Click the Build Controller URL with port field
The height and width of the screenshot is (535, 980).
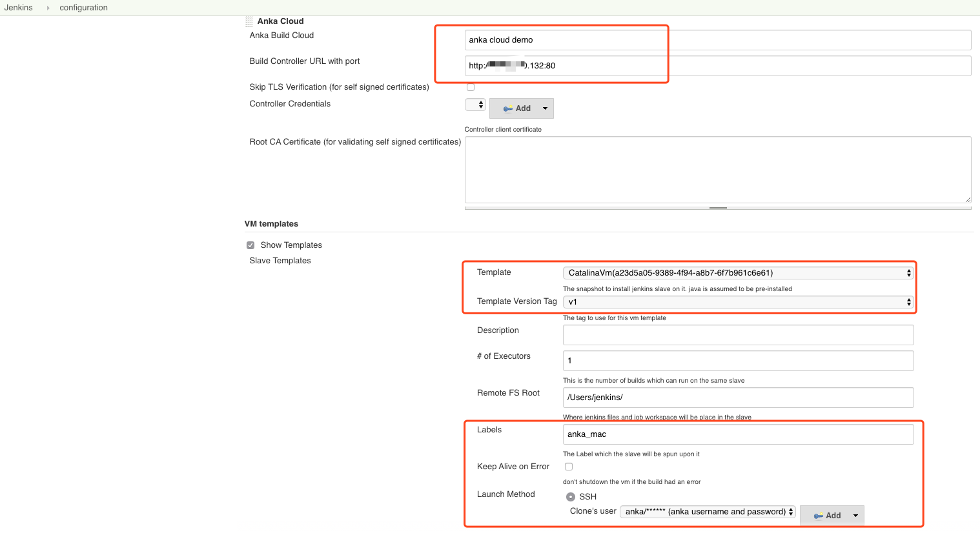718,66
